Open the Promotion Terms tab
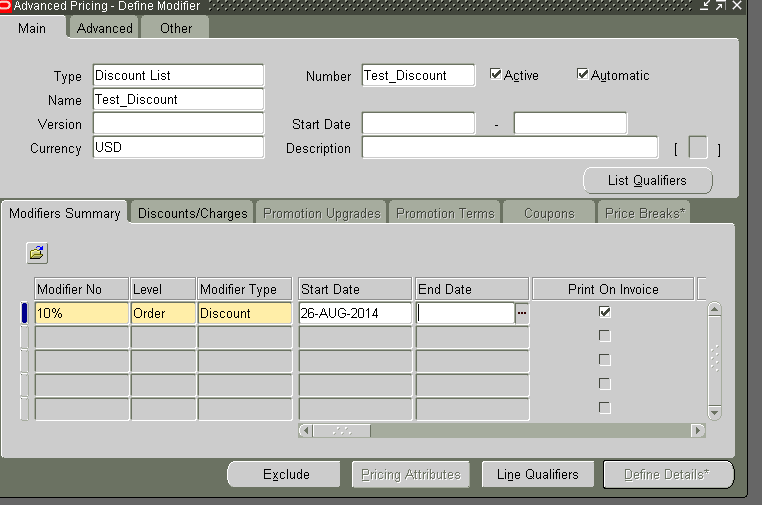This screenshot has height=505, width=762. tap(445, 213)
